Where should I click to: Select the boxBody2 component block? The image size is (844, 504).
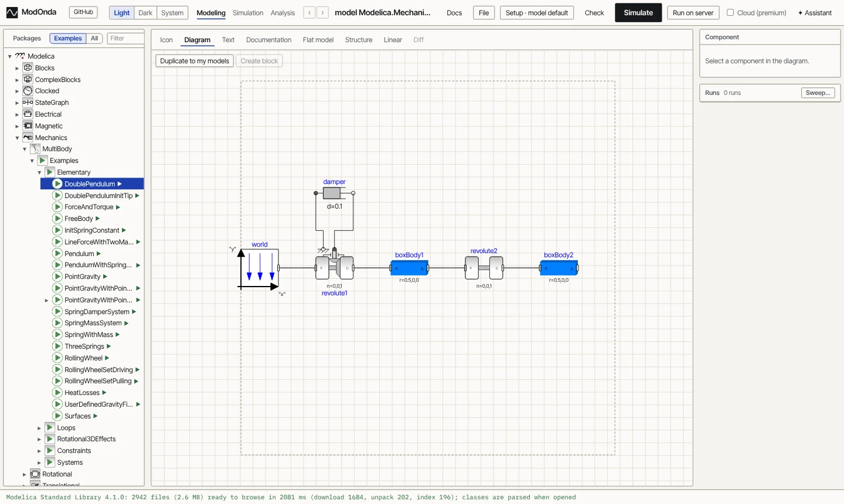[559, 268]
